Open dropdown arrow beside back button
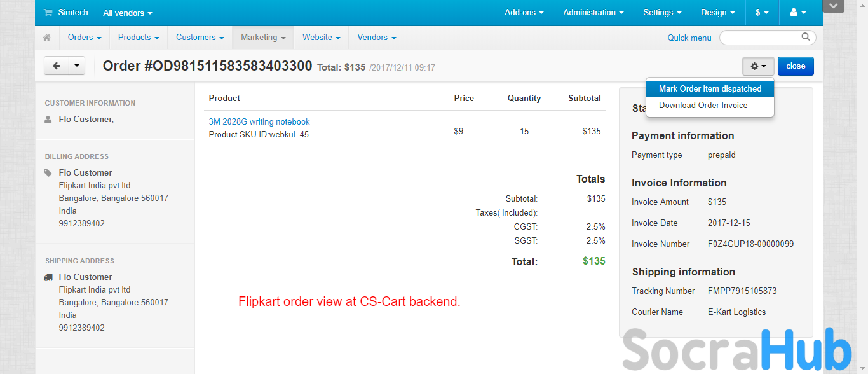This screenshot has height=374, width=868. pos(77,66)
